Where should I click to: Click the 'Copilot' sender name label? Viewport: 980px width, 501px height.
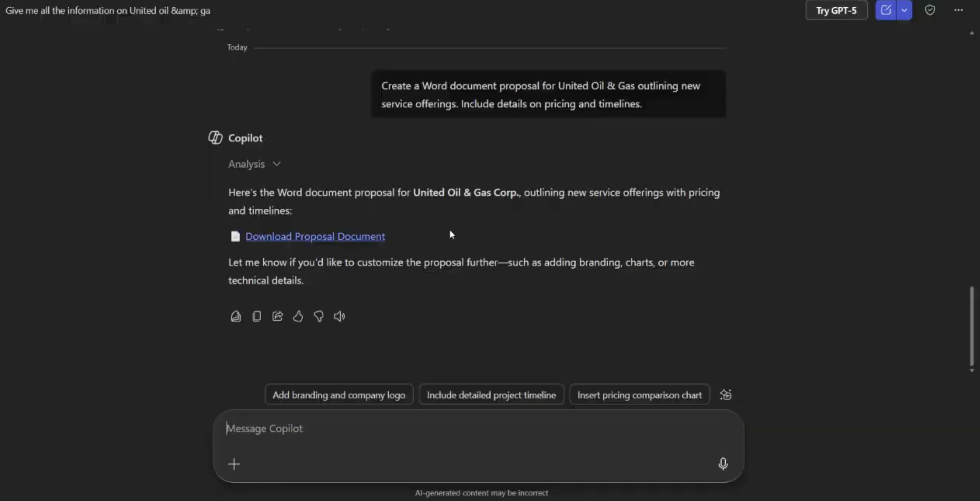pos(245,138)
